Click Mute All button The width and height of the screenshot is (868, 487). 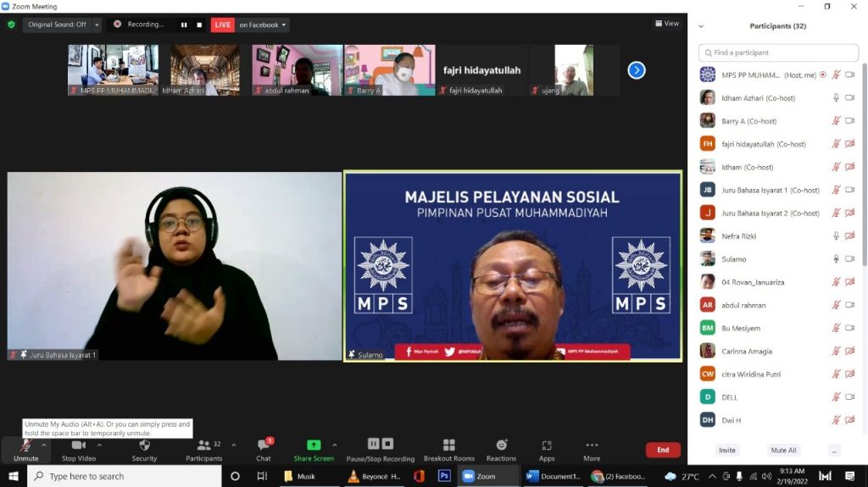[x=783, y=450]
